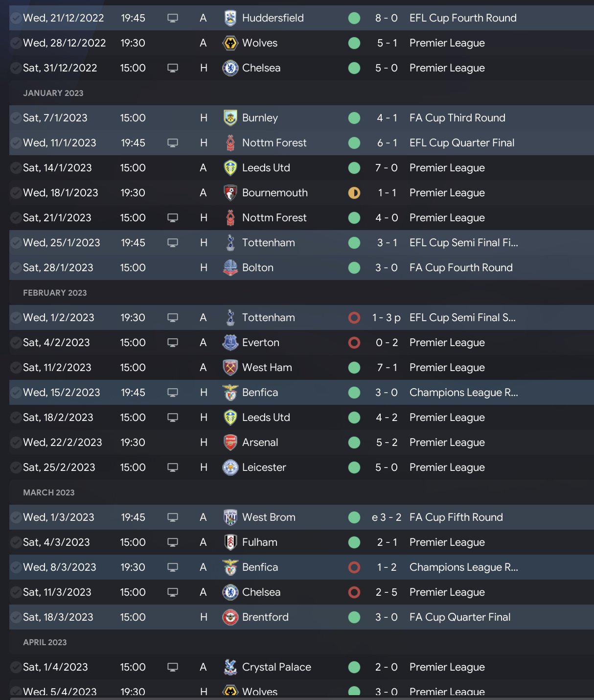Open the West Ham team link
The image size is (594, 700).
pos(267,368)
